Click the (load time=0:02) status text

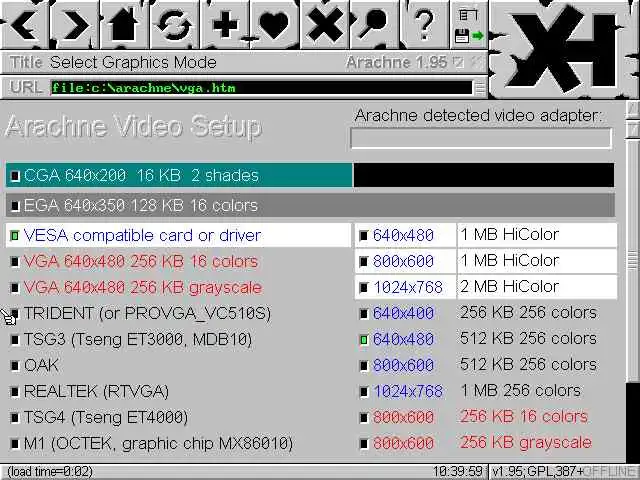pyautogui.click(x=50, y=472)
